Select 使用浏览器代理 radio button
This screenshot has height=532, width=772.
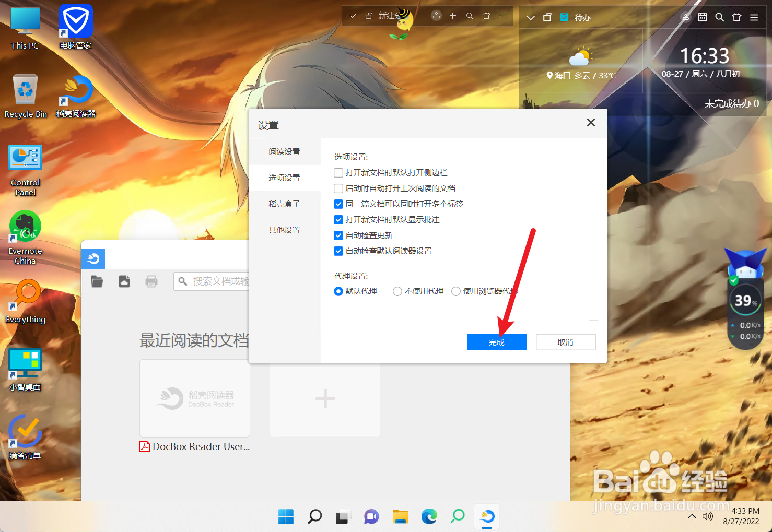click(x=456, y=291)
